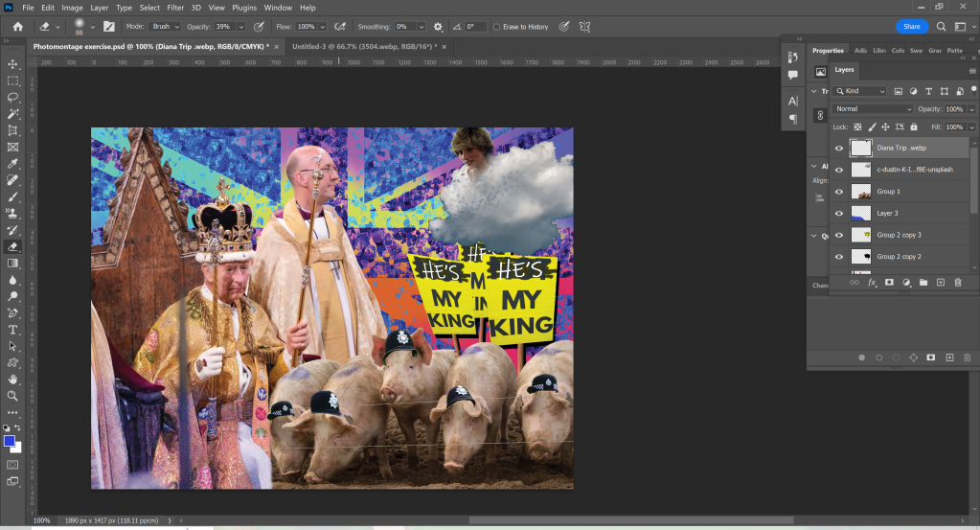Expand the Kind filter dropdown in Layers

click(864, 91)
